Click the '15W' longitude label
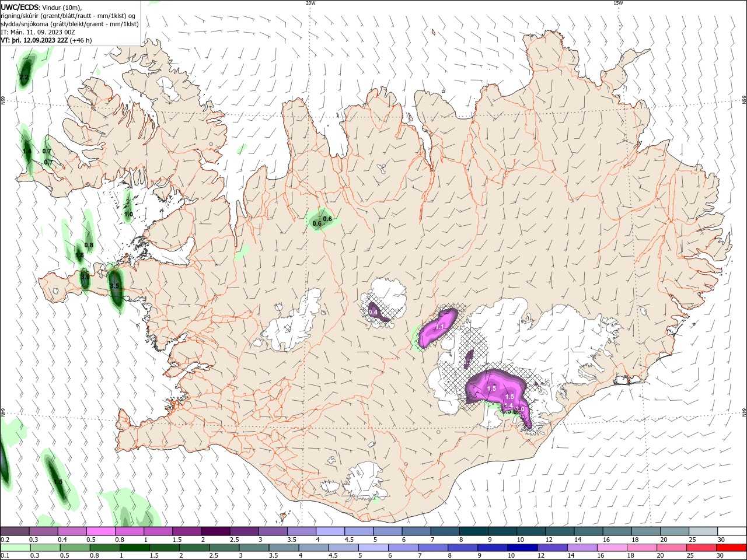Screen dimensions: 747x560 (618, 3)
